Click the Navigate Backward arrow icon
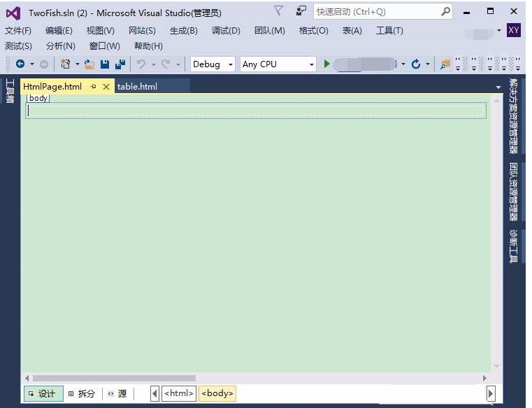 click(20, 64)
